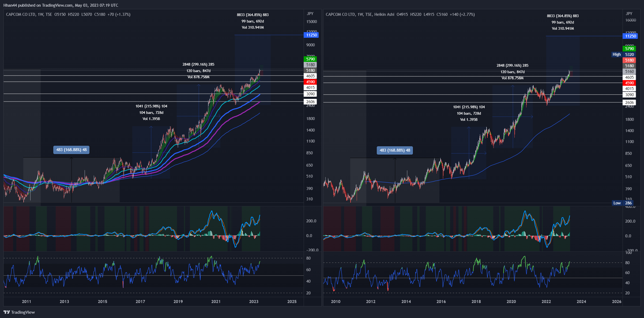Click the Vol 1.395B text on left chart
The image size is (644, 318).
click(151, 119)
